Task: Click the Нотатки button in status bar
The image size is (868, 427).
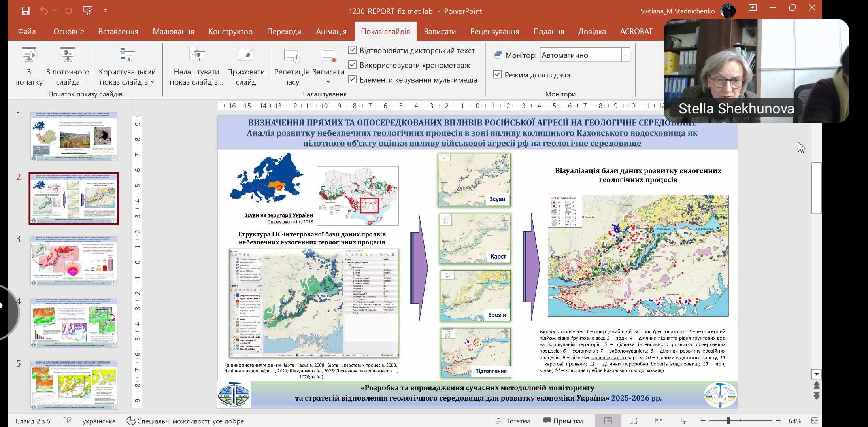Action: [x=513, y=421]
